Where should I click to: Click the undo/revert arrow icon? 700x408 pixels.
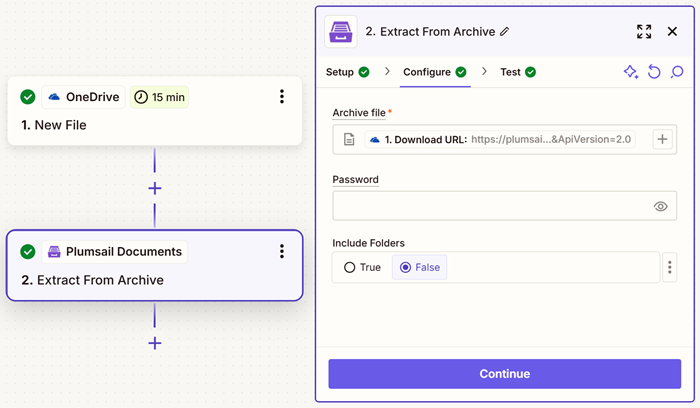[x=654, y=72]
